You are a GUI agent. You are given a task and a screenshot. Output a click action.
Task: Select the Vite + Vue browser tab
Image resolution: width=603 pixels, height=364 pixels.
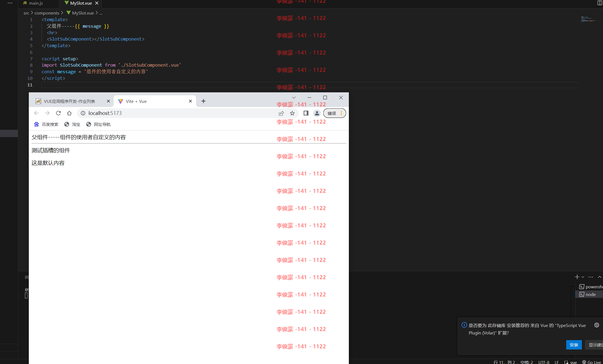click(136, 101)
